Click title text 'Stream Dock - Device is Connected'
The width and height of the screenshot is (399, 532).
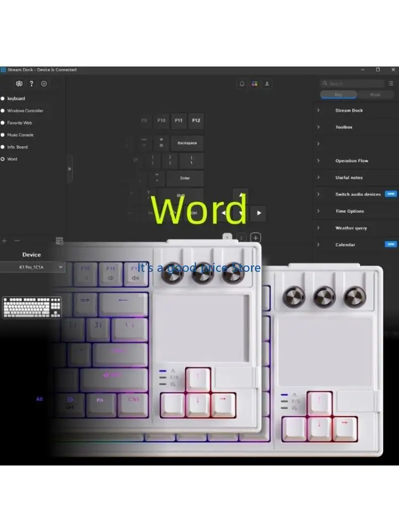41,70
